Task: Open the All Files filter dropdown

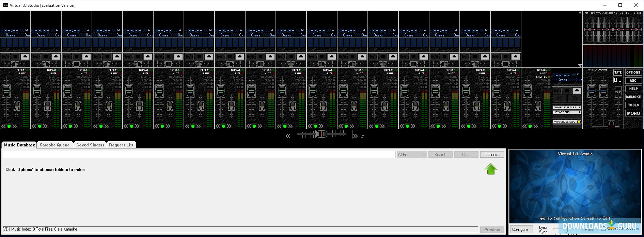Action: (412, 155)
